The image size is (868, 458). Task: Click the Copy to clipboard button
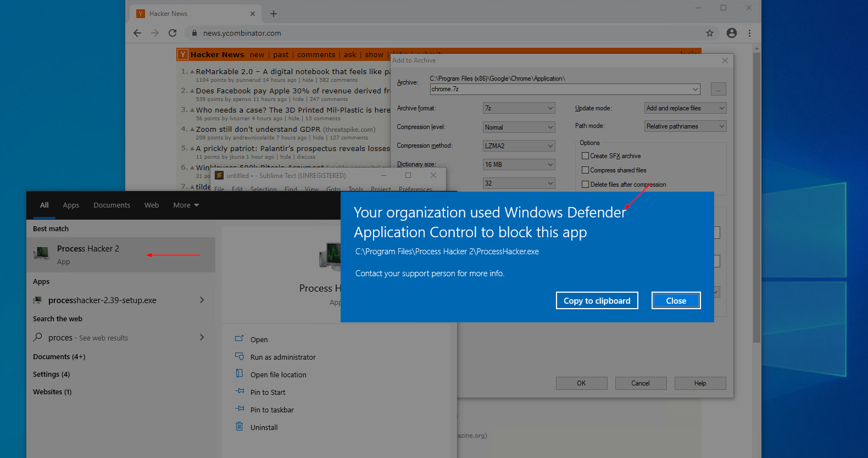coord(597,300)
